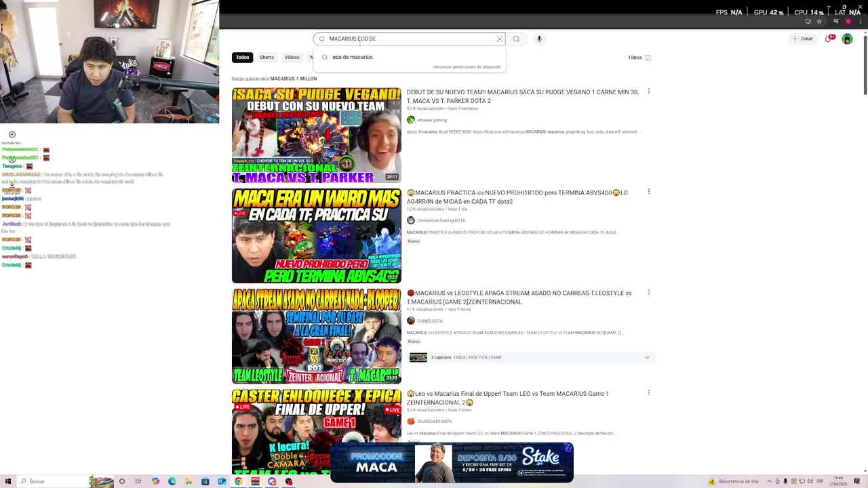Open the 'DEBUT DE SU NUEVO TEAM' video title
Viewport: 868px width, 488px height.
pos(523,96)
